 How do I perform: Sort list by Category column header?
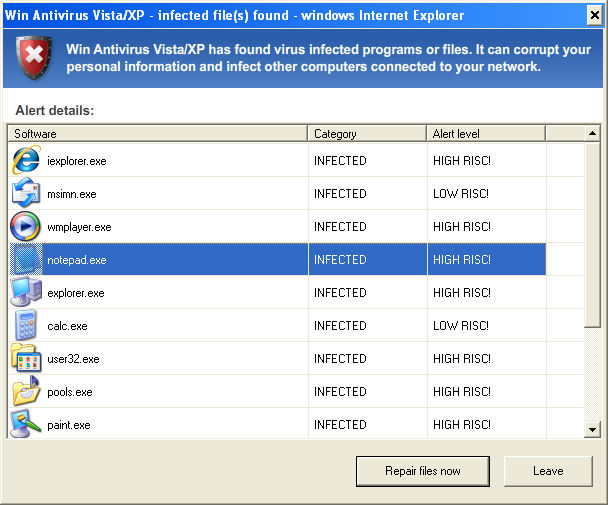[367, 134]
